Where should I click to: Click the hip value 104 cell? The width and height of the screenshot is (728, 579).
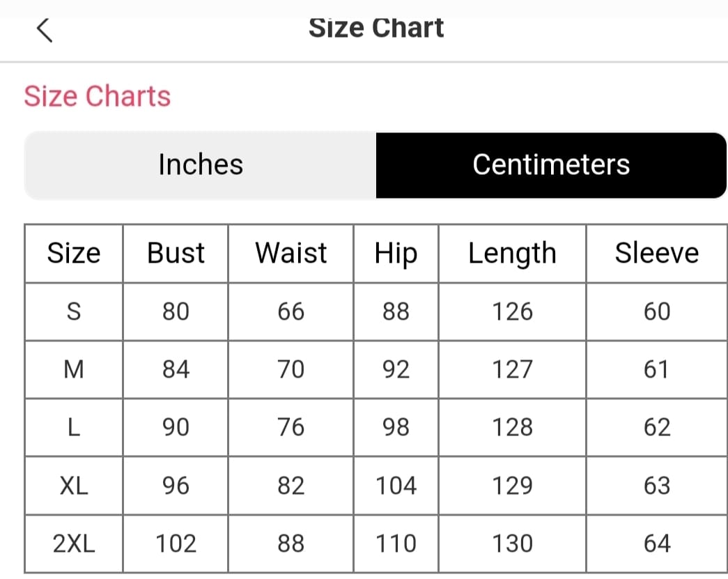(396, 486)
